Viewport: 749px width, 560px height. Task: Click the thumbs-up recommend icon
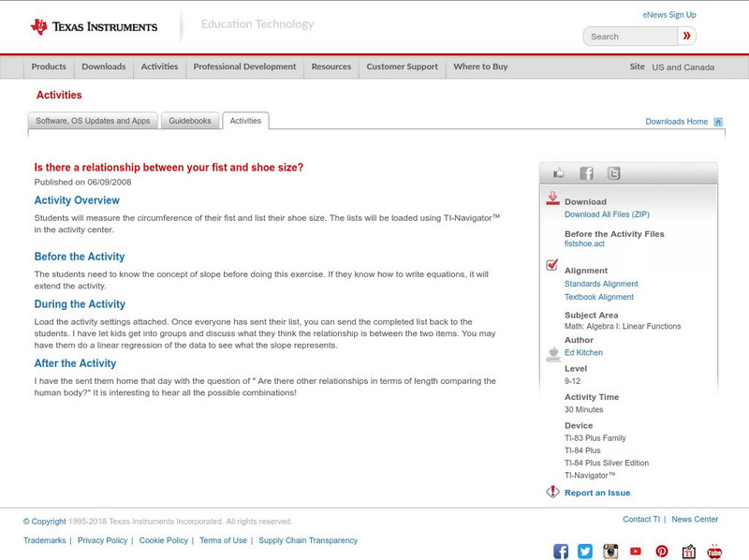coord(558,172)
